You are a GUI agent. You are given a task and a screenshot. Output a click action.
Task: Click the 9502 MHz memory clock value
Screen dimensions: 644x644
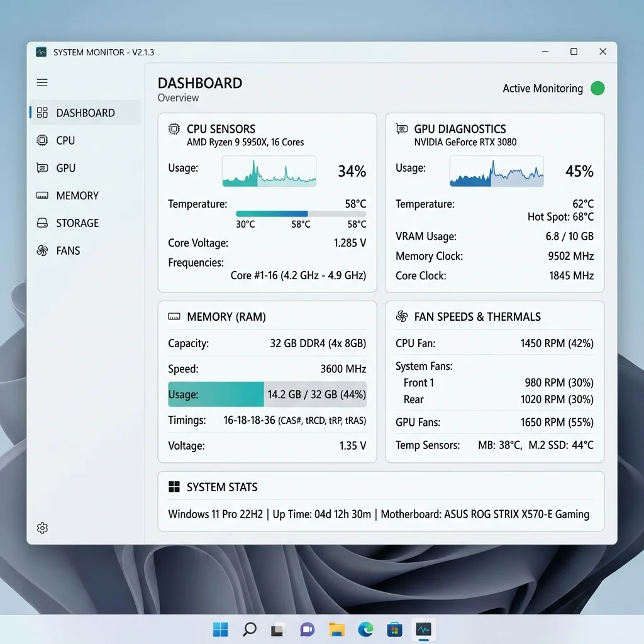tap(571, 256)
